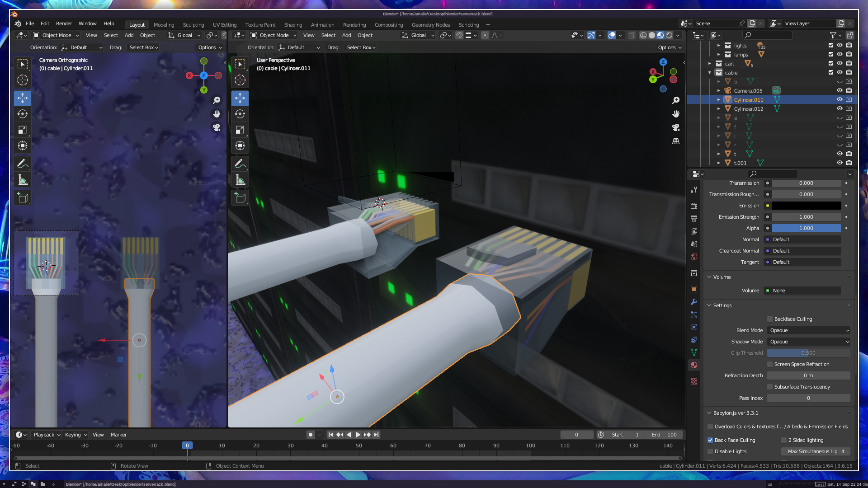Click the Emission color swatch
Viewport: 868px width, 488px height.
pyautogui.click(x=806, y=206)
